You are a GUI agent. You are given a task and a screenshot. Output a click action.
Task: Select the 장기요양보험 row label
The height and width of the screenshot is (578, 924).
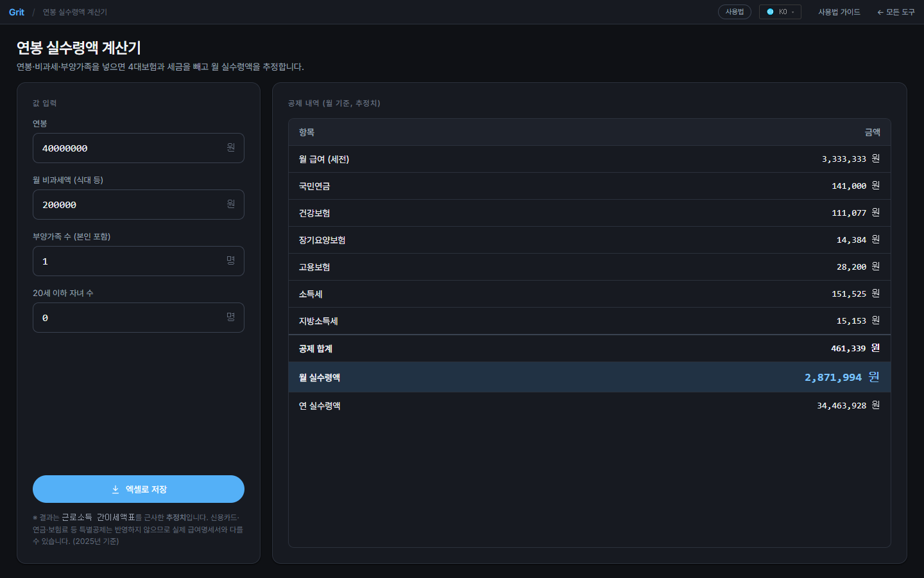point(322,240)
